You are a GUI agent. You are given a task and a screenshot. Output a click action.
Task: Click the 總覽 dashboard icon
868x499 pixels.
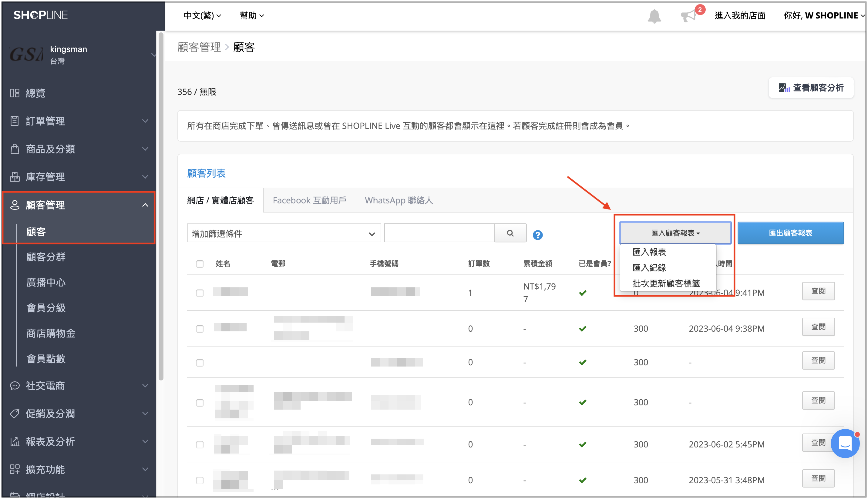coord(15,93)
